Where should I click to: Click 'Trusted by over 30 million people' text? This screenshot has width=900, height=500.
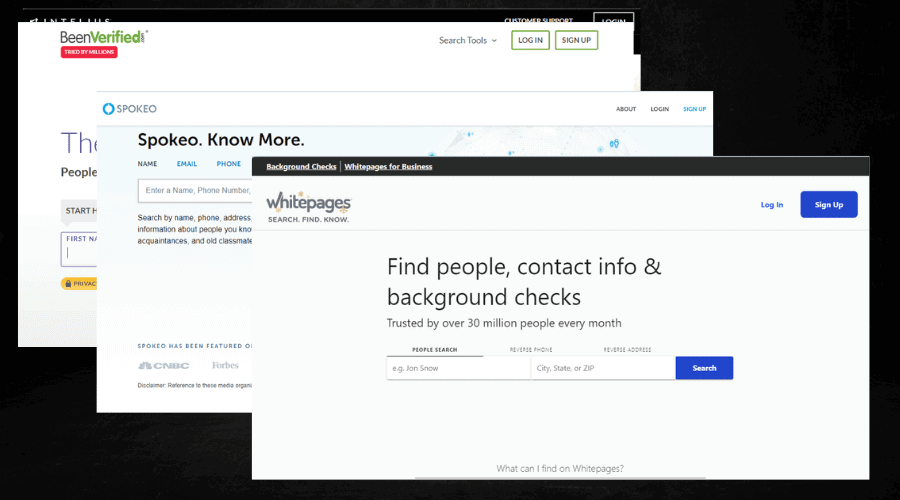504,323
